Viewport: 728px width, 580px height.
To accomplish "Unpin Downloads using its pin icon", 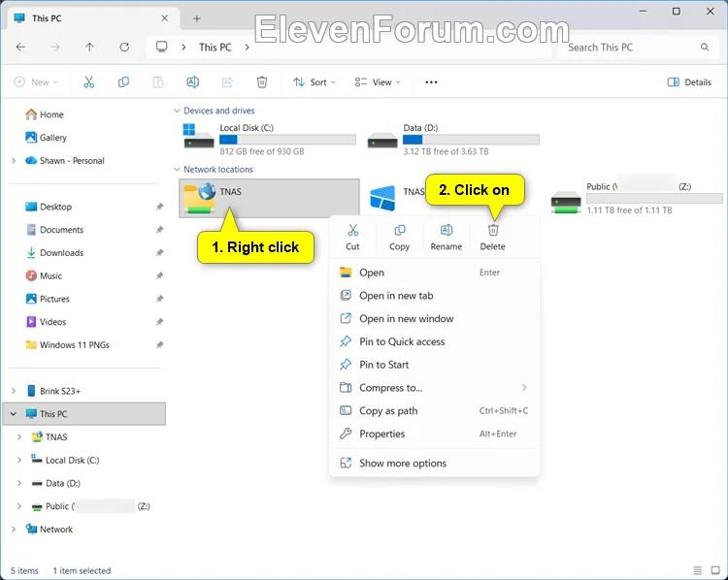I will (x=160, y=252).
